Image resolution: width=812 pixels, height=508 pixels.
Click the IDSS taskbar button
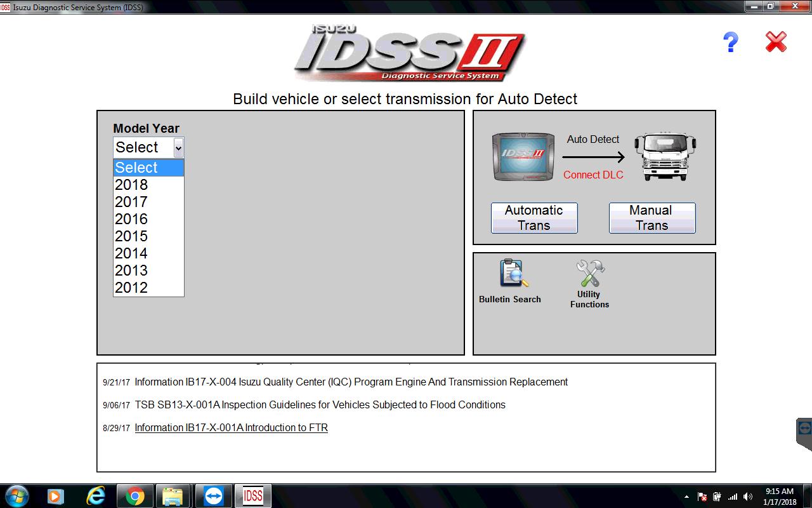click(252, 496)
